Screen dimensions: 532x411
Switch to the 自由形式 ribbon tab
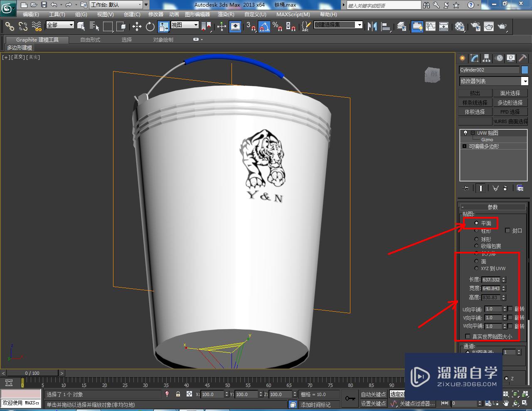point(90,39)
